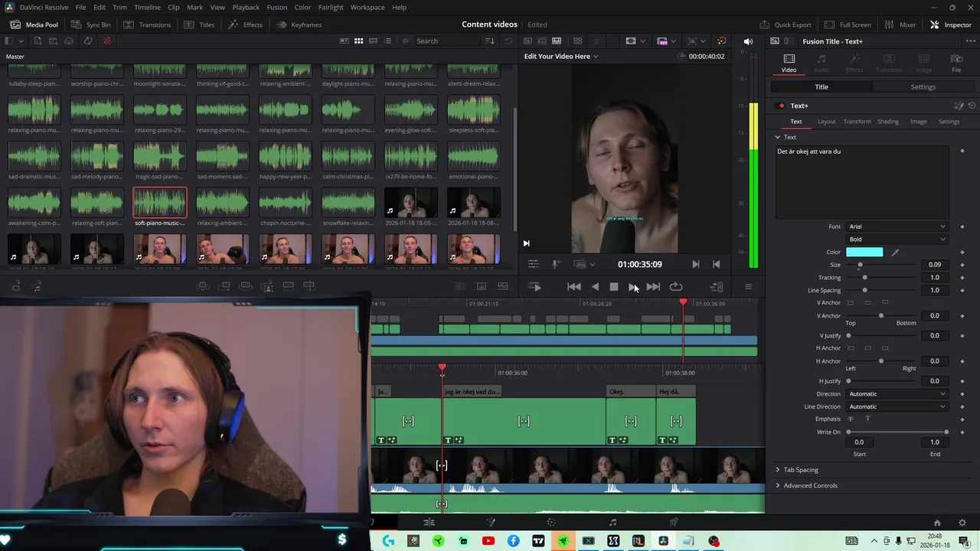Open the timeline name dropdown 'Edit Your Video Here'
This screenshot has width=980, height=551.
coord(561,56)
